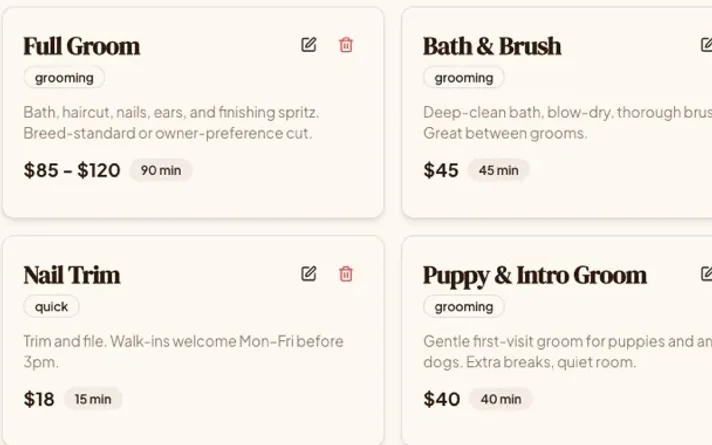Click the grooming tag under Full Groom
Screen dimensions: 712x445
click(x=64, y=78)
